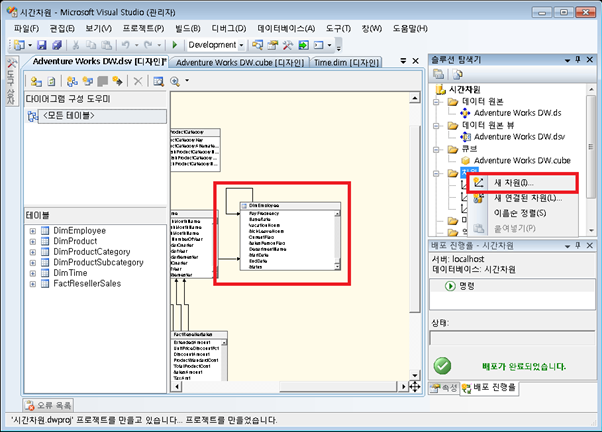
Task: Click the Find Table arrow icon
Action: coord(117,81)
